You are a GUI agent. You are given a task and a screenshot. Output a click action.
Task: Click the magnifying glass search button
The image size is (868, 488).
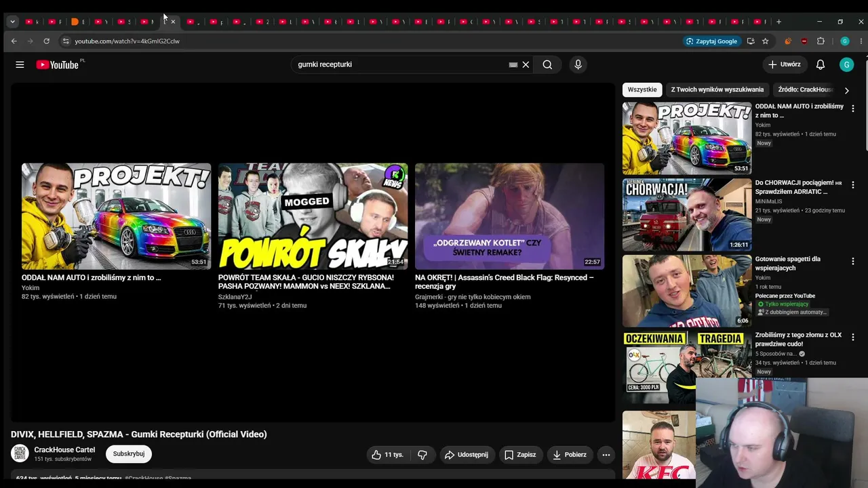click(x=547, y=64)
